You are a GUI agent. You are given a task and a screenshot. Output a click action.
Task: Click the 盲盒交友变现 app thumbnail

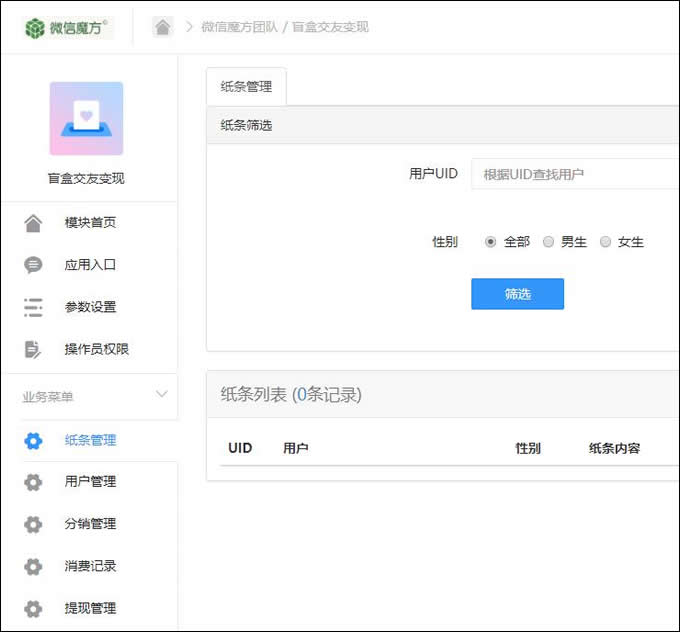click(x=86, y=118)
